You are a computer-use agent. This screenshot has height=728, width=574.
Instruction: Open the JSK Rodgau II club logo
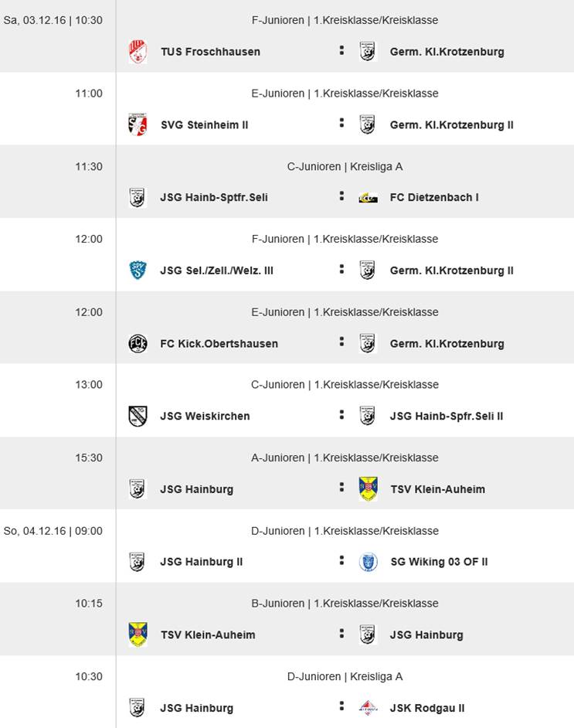click(x=368, y=708)
